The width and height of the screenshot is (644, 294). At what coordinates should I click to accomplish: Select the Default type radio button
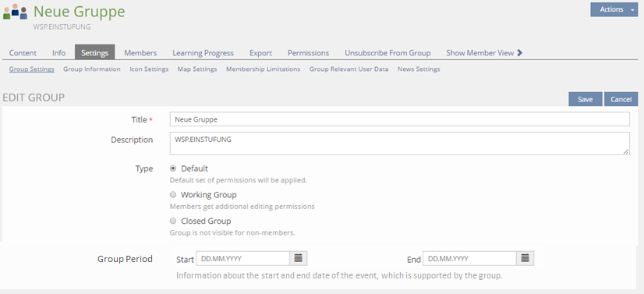(173, 168)
